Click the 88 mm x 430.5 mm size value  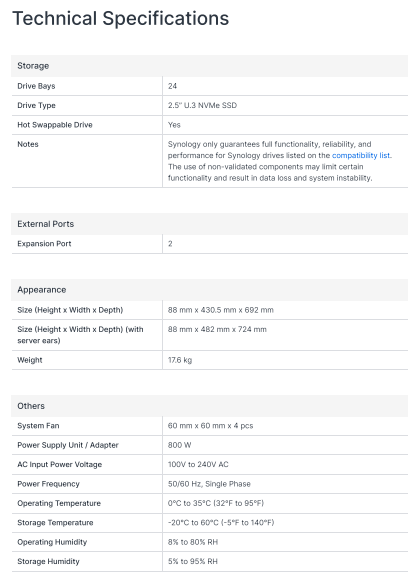coord(221,310)
